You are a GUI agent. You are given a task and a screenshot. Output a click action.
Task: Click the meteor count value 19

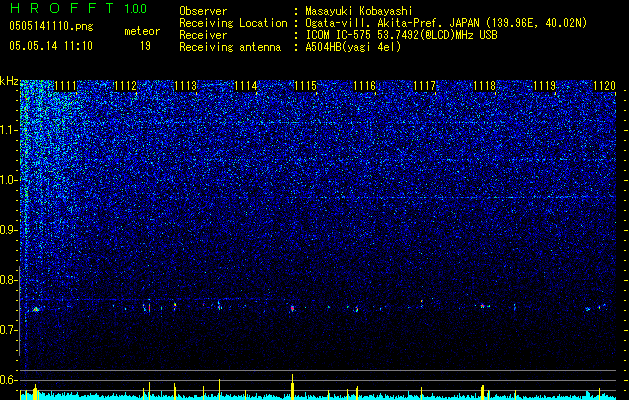pos(145,46)
